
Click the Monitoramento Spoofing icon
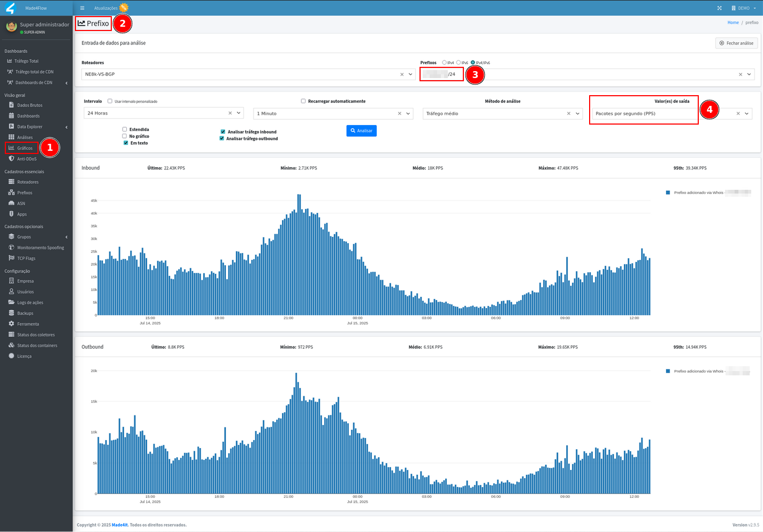11,248
